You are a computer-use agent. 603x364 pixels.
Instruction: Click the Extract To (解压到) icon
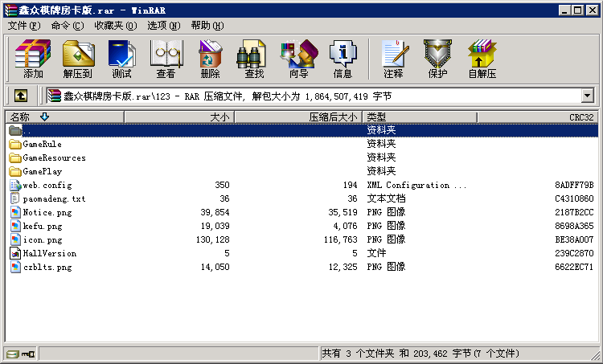[x=78, y=59]
